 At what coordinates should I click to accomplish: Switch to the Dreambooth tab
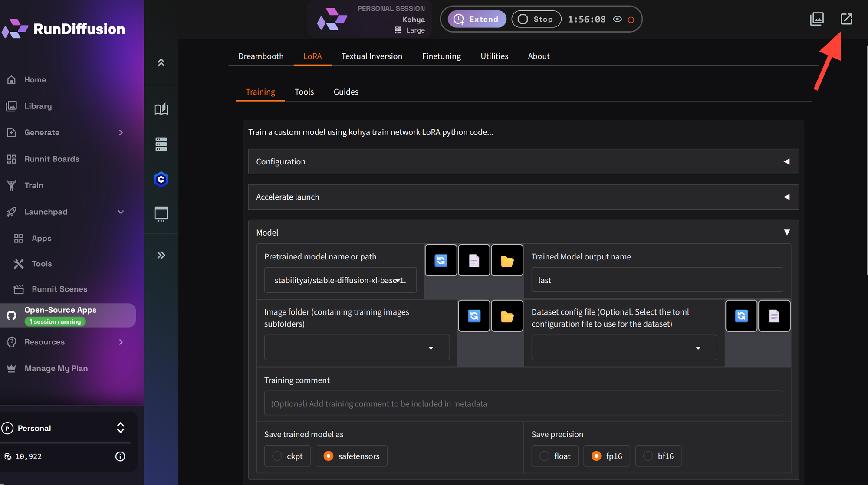261,56
